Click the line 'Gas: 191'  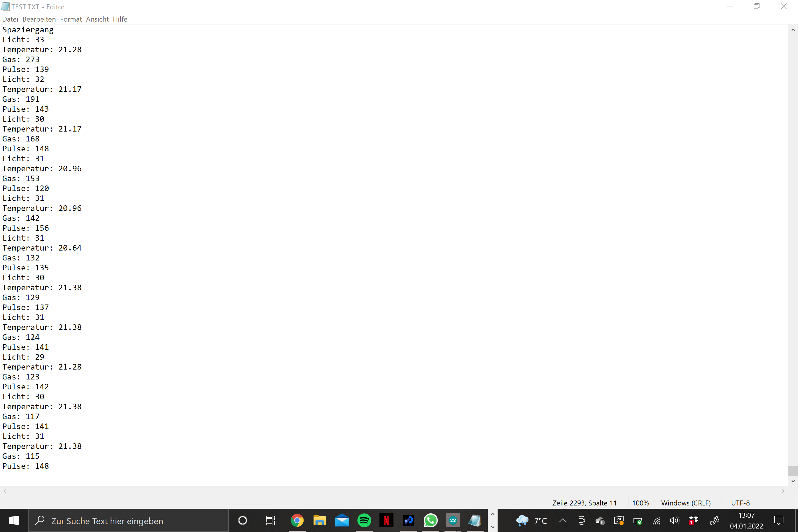[21, 99]
